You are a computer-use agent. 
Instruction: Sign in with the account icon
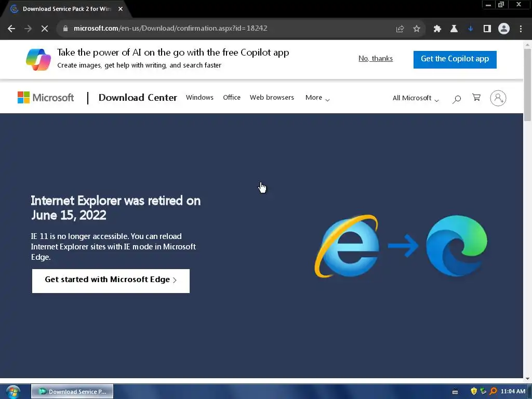click(498, 98)
